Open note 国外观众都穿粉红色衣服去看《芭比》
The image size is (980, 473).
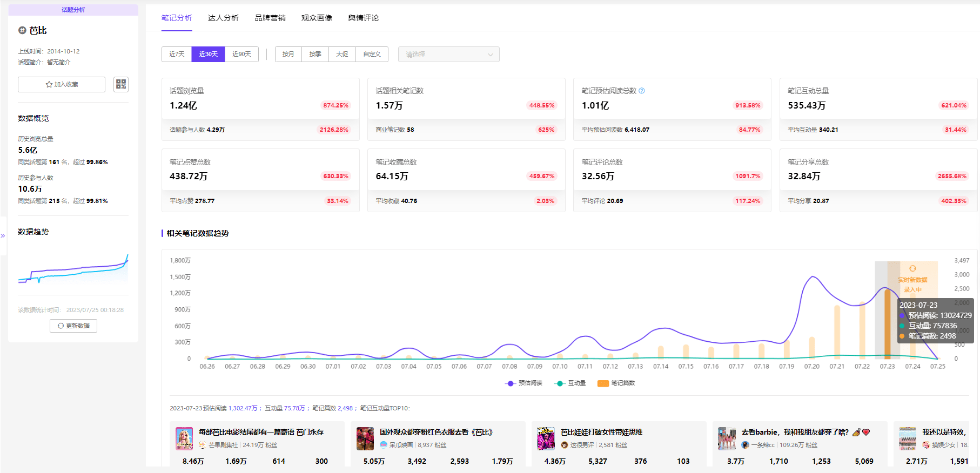[437, 432]
